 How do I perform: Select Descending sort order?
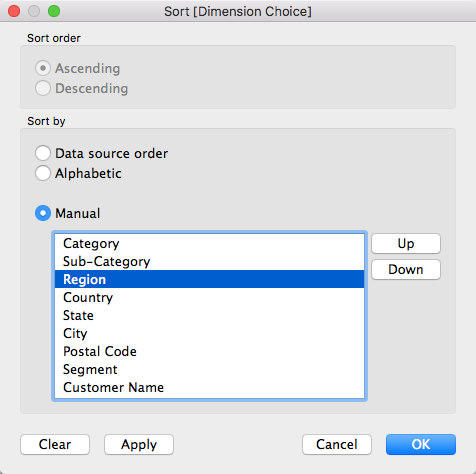(x=43, y=88)
